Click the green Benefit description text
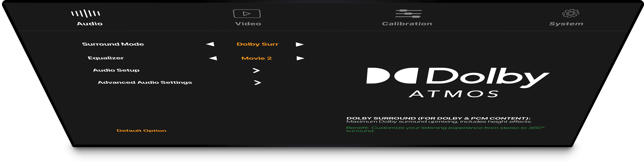 coord(445,129)
